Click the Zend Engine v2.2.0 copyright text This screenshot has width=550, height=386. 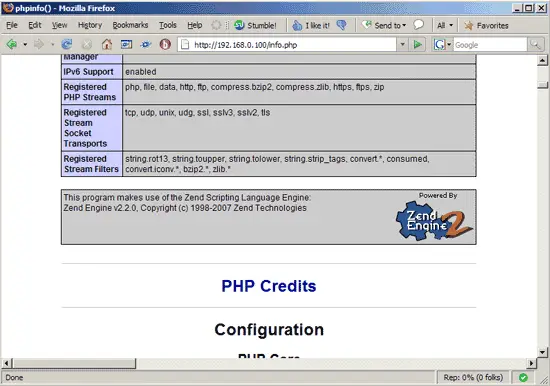point(185,208)
